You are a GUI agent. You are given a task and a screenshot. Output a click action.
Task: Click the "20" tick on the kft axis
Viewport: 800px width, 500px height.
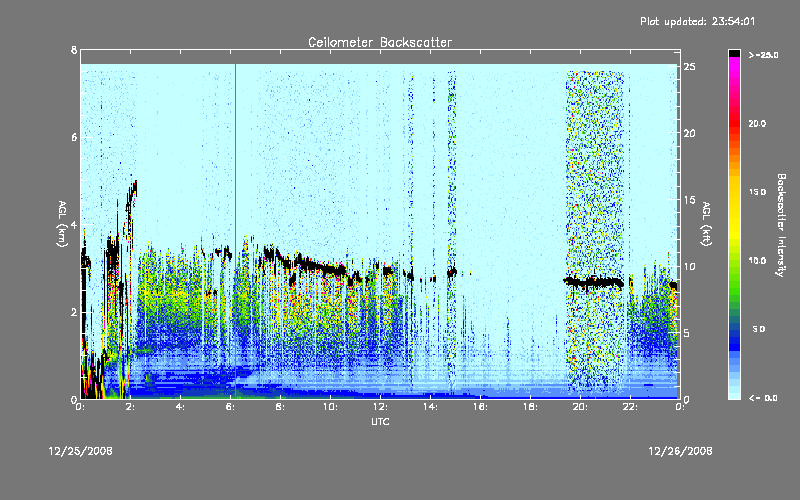689,133
